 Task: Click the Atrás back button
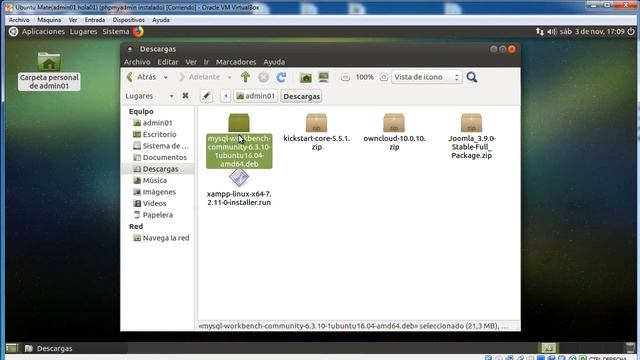pos(142,77)
